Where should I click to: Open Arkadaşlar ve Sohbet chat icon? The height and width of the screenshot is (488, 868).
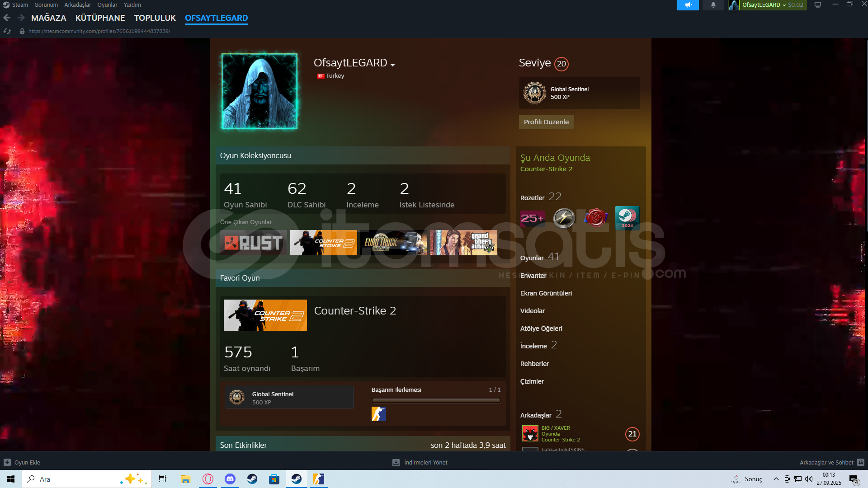(861, 462)
